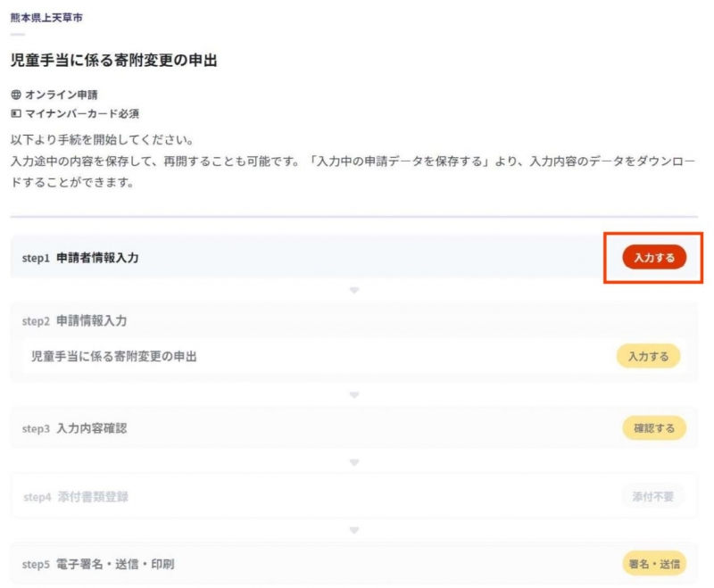714x588 pixels.
Task: Select the step4 添付書類登録 row
Action: [x=353, y=496]
